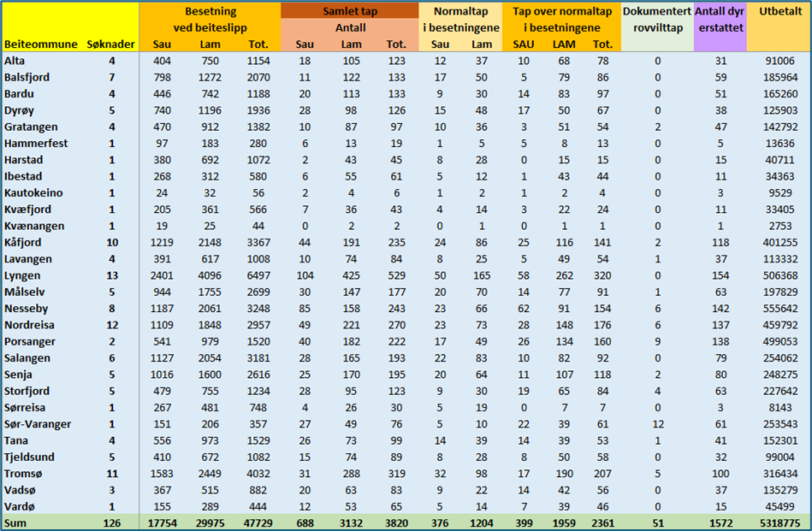
Task: Select the total Utbetalt value 5318775
Action: (779, 523)
